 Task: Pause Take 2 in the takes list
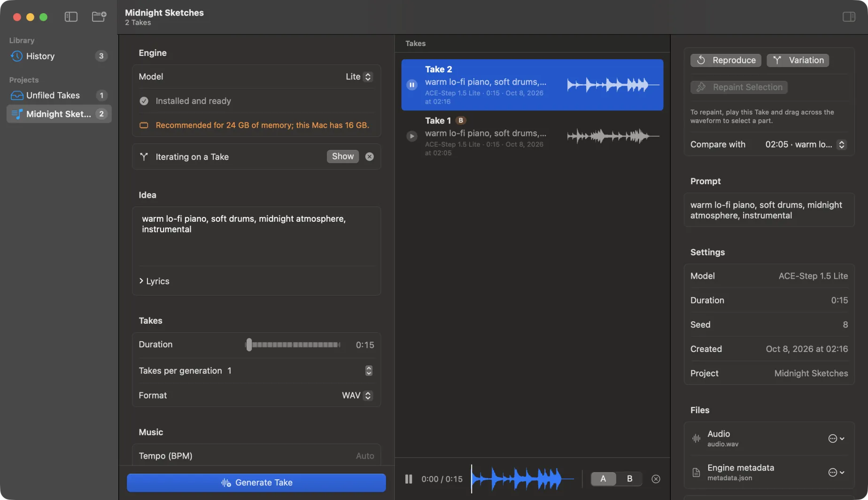tap(412, 85)
